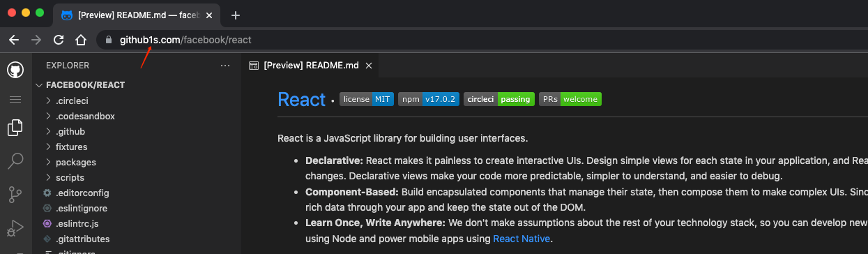The height and width of the screenshot is (254, 868).
Task: Expand the .github folder
Action: 48,131
